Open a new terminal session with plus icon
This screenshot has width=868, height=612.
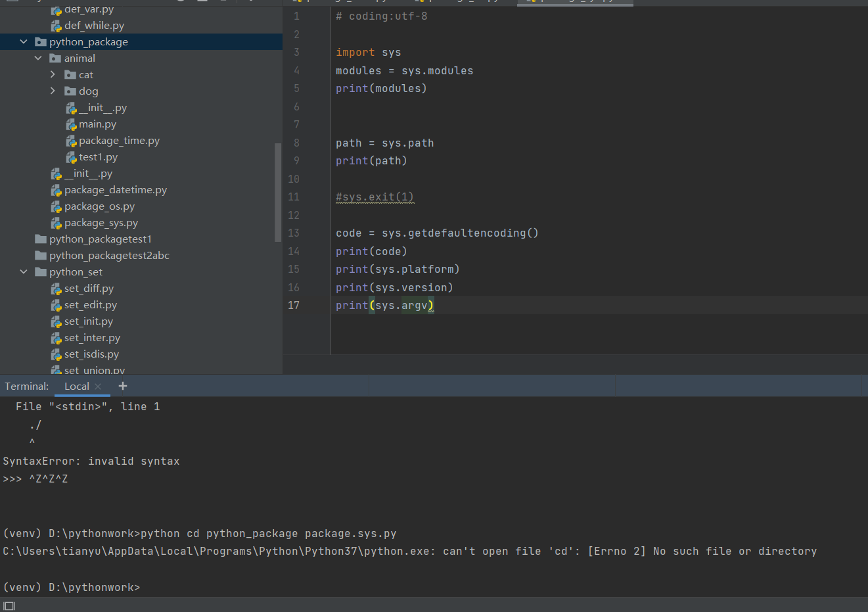coord(123,386)
